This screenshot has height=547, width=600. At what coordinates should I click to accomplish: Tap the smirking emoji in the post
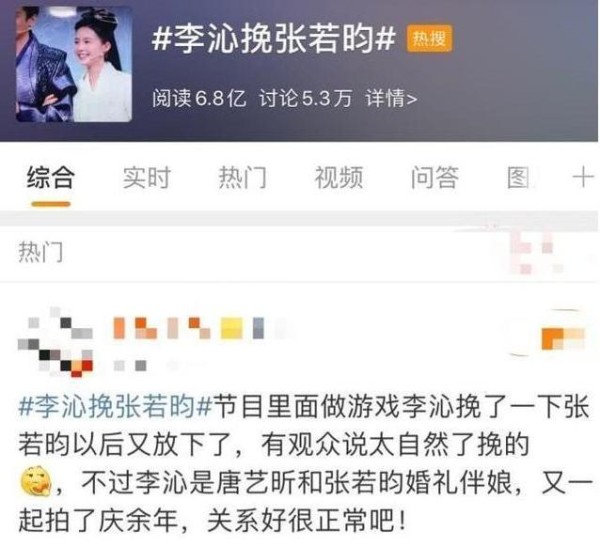36,481
